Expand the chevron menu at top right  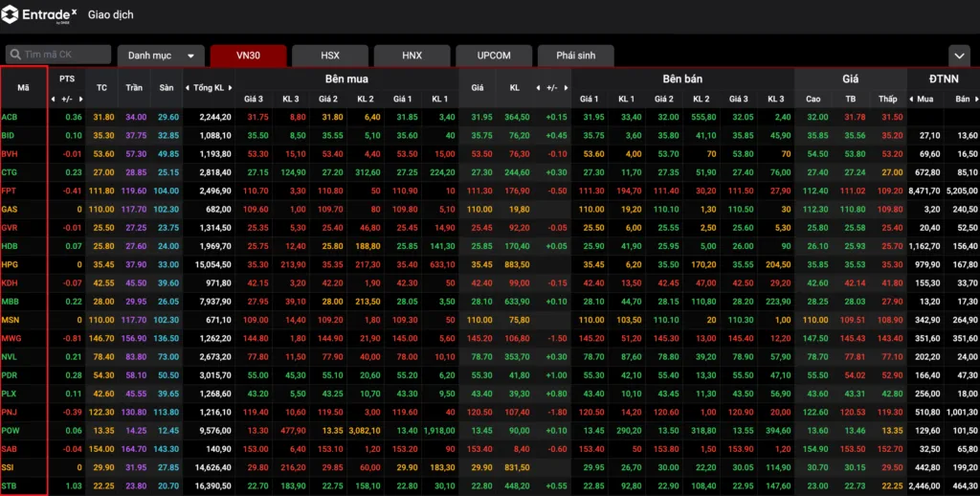click(959, 56)
